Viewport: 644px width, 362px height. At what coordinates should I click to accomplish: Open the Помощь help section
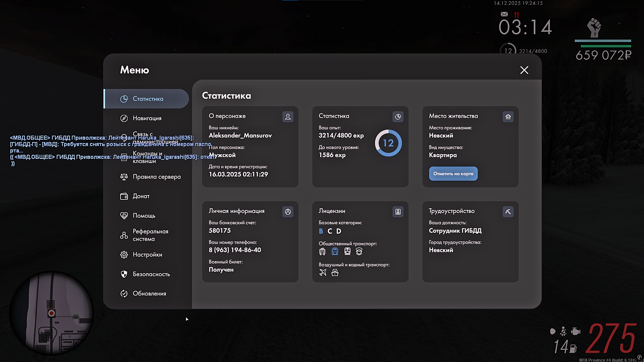point(144,216)
